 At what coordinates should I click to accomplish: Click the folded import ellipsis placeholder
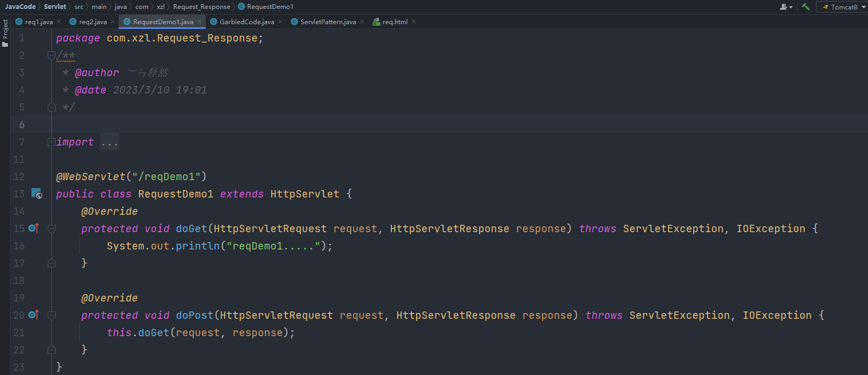pyautogui.click(x=110, y=142)
